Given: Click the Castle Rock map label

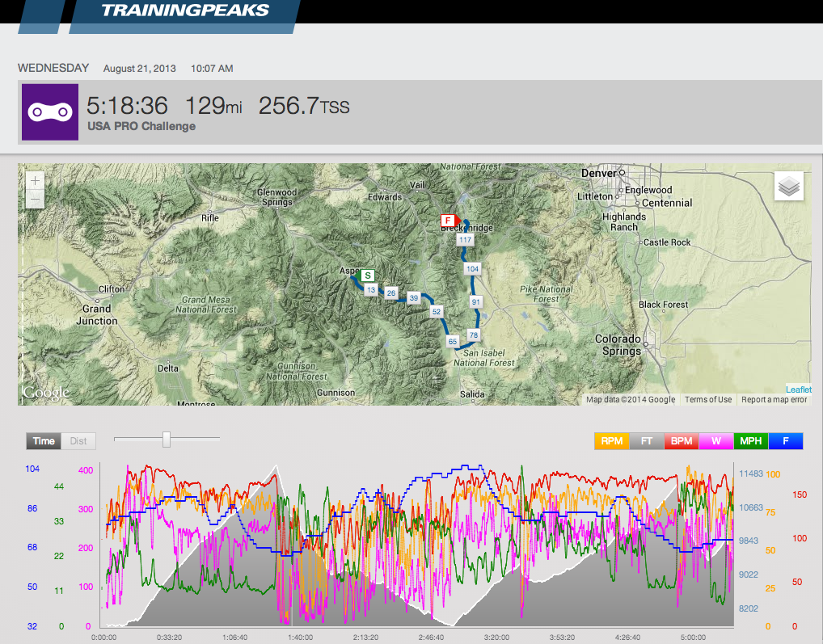Looking at the screenshot, I should pyautogui.click(x=667, y=242).
